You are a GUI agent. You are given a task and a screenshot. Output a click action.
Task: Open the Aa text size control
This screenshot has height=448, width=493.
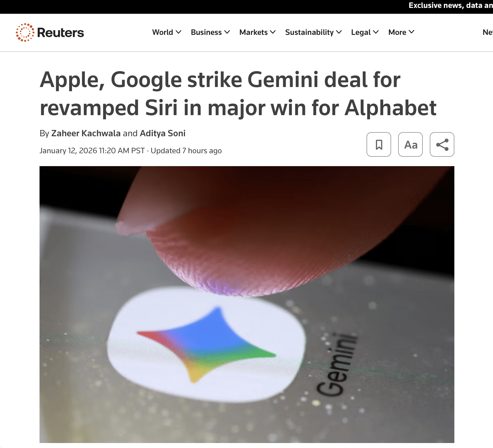pos(410,144)
